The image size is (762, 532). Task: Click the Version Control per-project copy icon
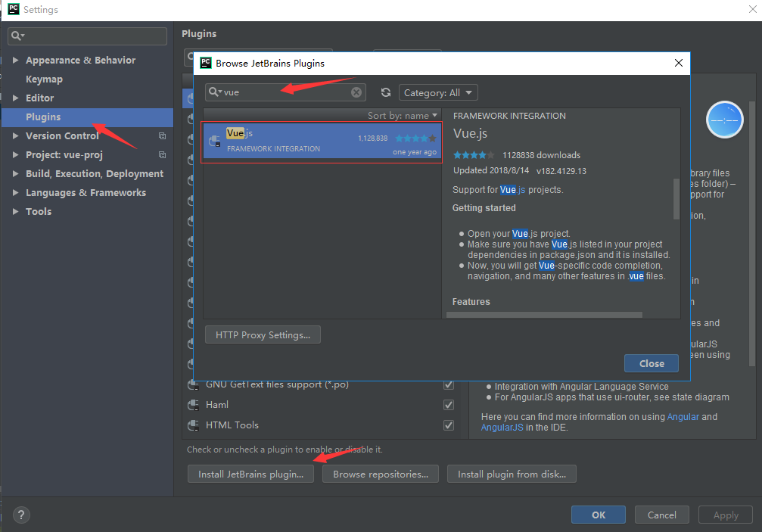(x=163, y=136)
